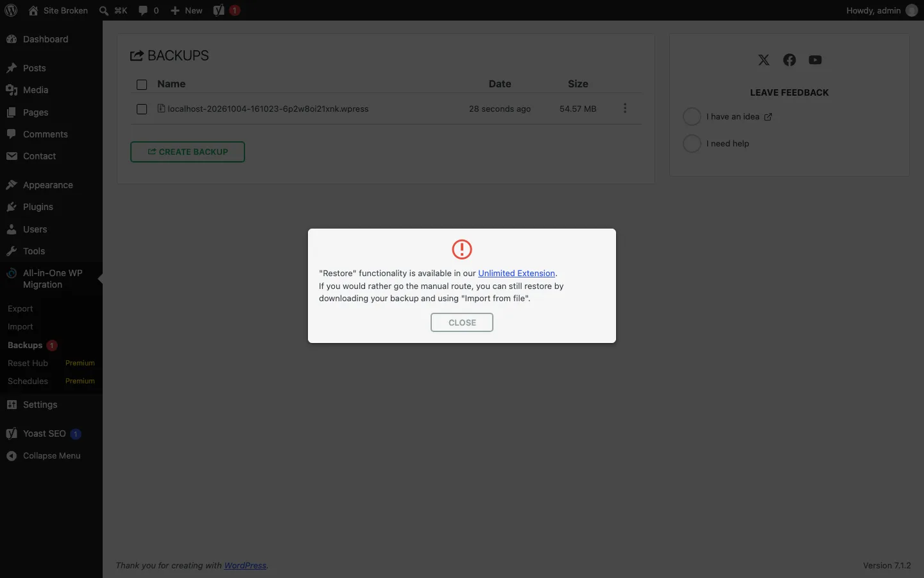924x578 pixels.
Task: Click the Create Backup button
Action: tap(187, 152)
